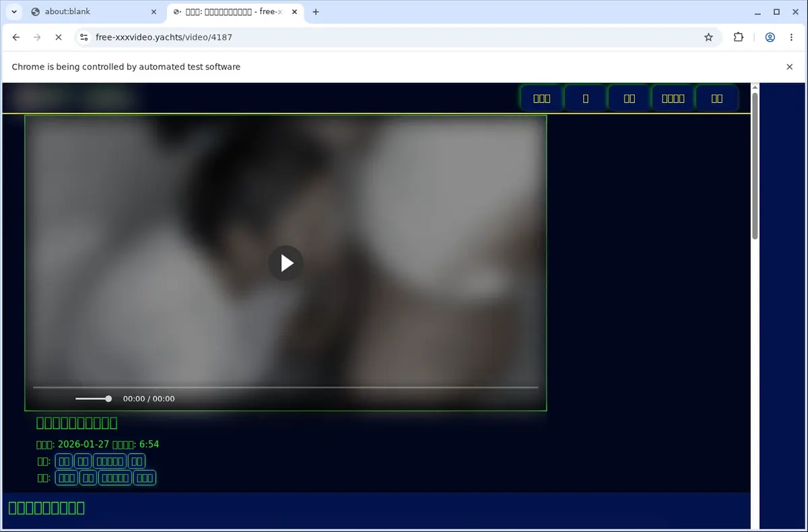
Task: Play the video with center play button
Action: 286,263
